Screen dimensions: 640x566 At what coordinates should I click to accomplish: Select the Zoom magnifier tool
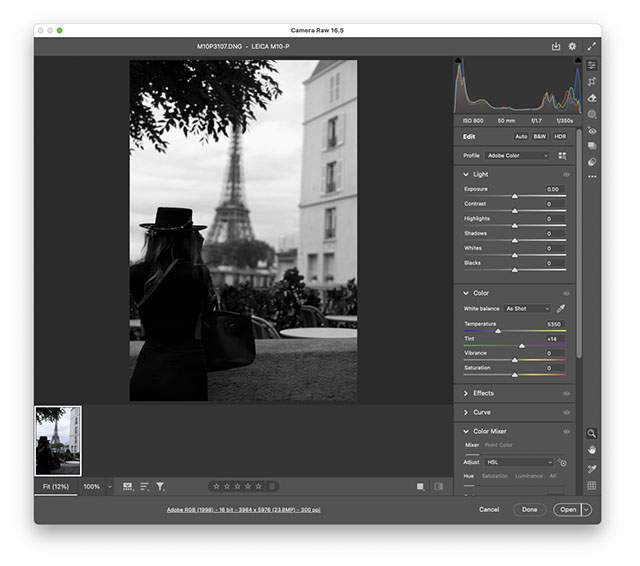(x=591, y=433)
